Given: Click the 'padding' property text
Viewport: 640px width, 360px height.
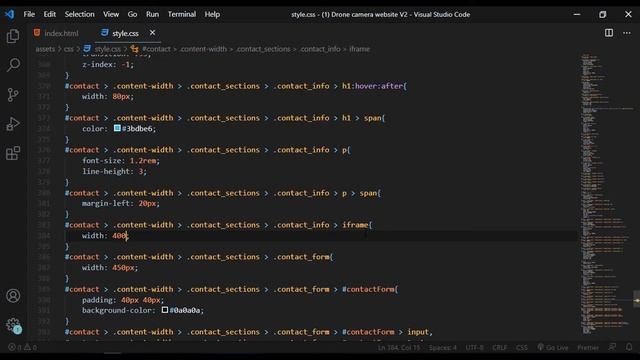Looking at the screenshot, I should pyautogui.click(x=99, y=300).
